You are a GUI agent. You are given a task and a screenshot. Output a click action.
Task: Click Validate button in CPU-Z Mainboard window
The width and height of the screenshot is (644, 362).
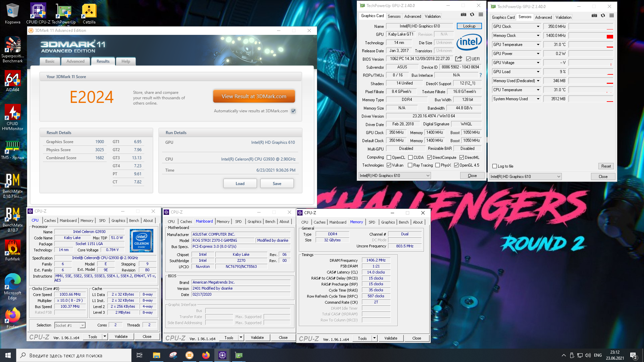[257, 338]
